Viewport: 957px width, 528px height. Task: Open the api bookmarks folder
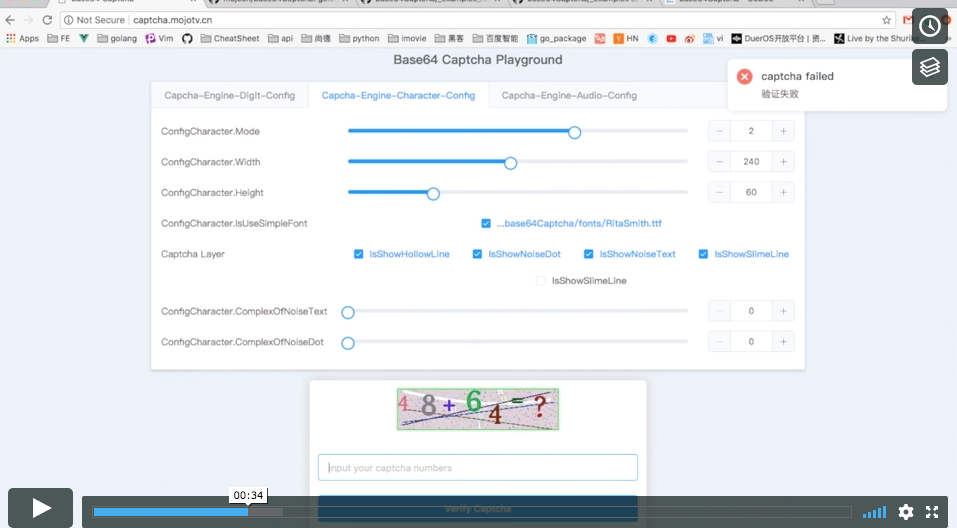coord(280,38)
